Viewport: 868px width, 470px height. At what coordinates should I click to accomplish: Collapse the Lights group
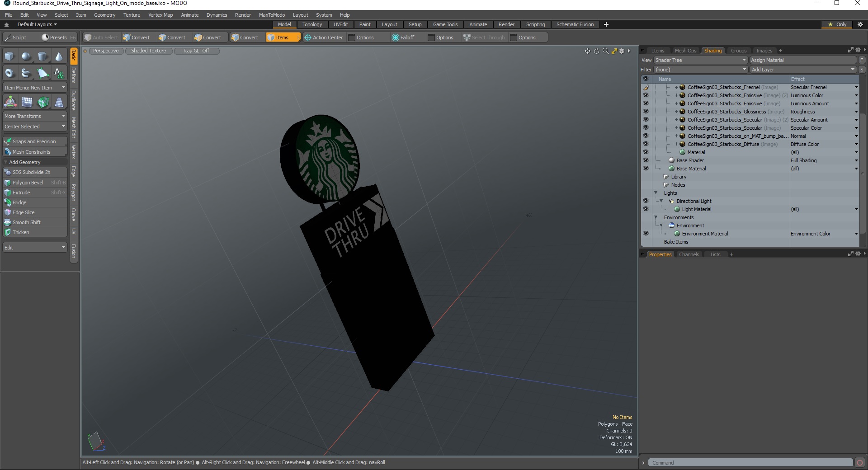pos(656,193)
